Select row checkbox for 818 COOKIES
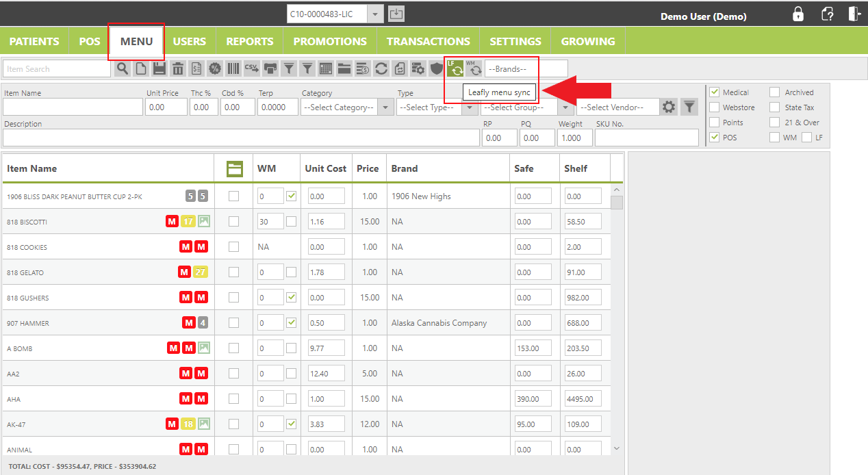This screenshot has height=475, width=868. click(234, 246)
